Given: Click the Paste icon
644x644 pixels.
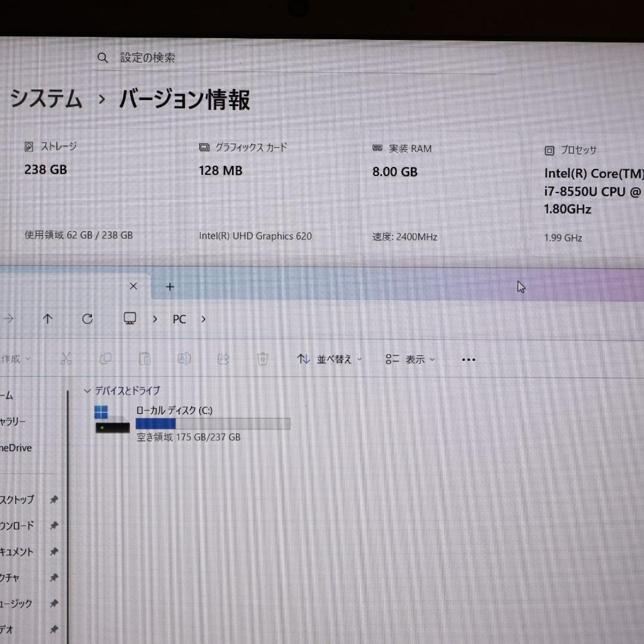Looking at the screenshot, I should point(145,358).
